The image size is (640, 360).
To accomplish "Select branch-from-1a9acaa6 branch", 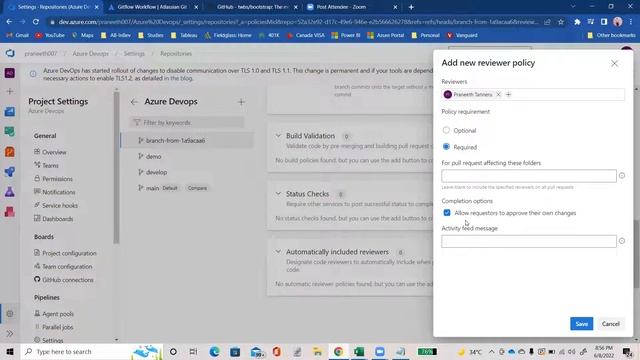I will pos(187,140).
